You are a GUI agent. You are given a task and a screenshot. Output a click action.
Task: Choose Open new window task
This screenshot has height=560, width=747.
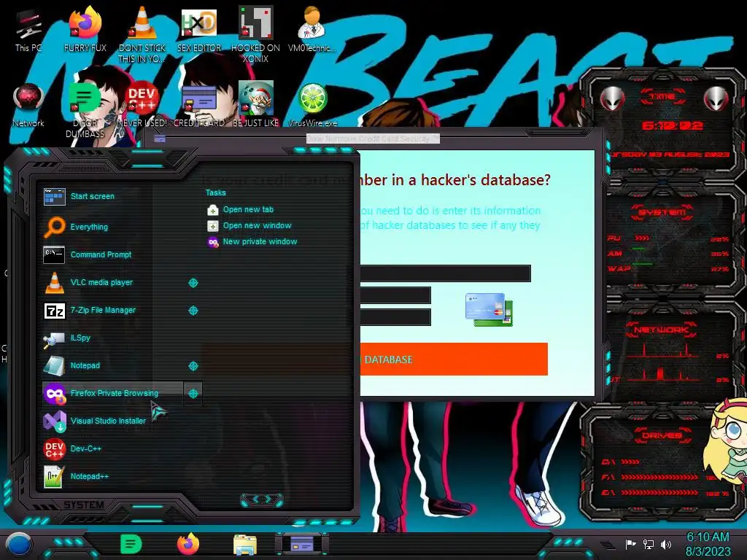click(249, 226)
